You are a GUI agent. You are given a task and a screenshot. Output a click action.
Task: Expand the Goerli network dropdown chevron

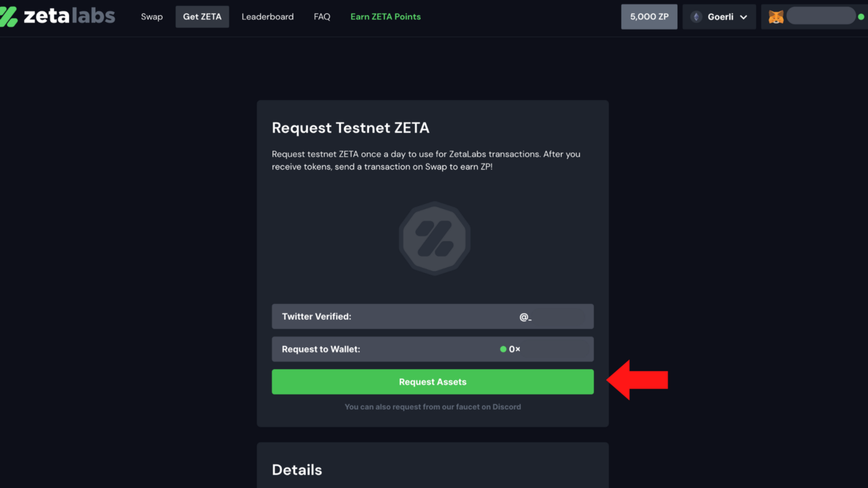[743, 17]
